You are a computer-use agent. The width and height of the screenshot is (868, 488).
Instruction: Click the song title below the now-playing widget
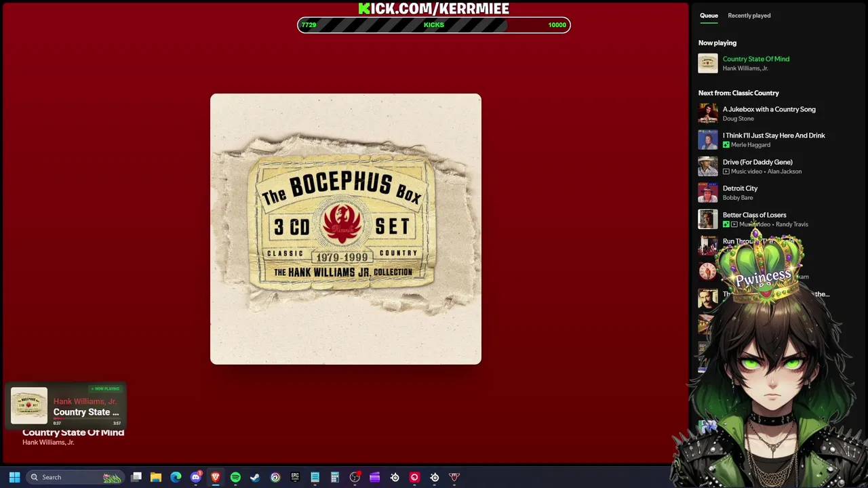(x=73, y=432)
